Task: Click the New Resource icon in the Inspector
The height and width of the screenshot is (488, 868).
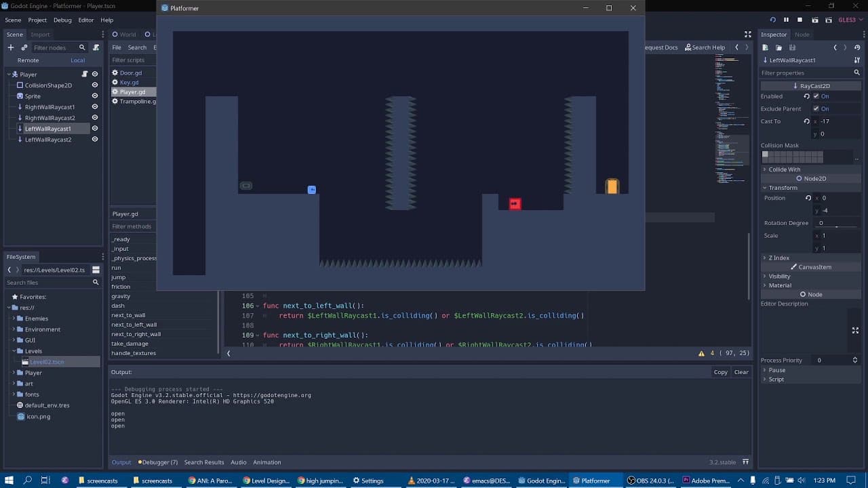Action: [x=764, y=47]
